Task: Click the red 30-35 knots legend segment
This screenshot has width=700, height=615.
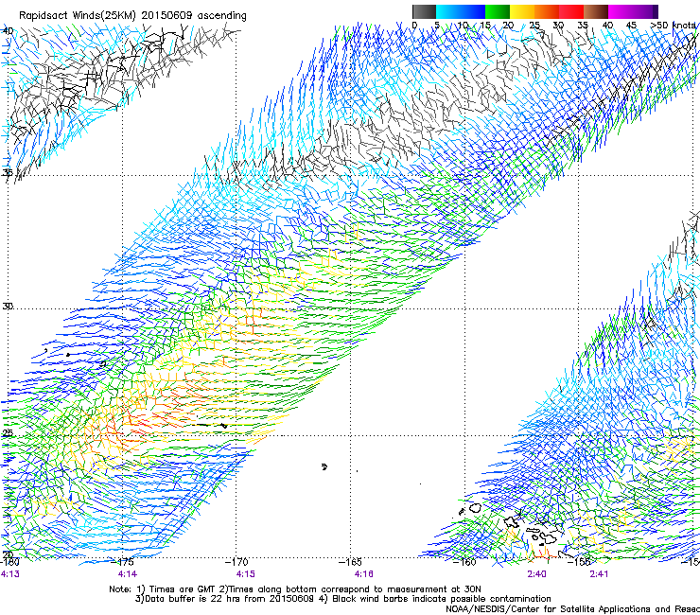Action: click(571, 11)
